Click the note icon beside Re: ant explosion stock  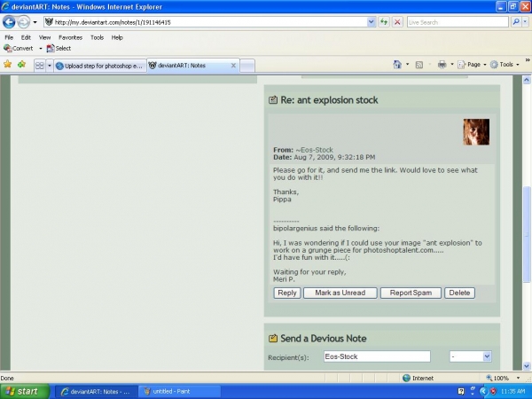pos(273,100)
